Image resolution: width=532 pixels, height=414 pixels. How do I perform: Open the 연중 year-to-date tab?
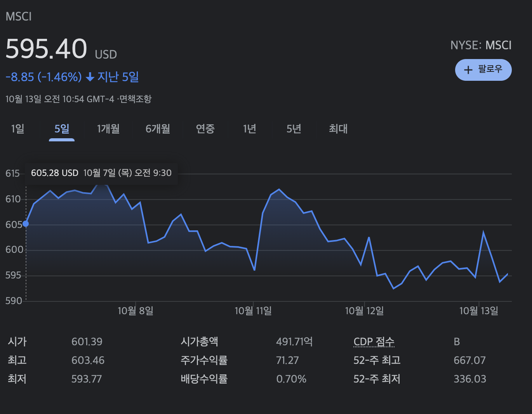pyautogui.click(x=205, y=129)
